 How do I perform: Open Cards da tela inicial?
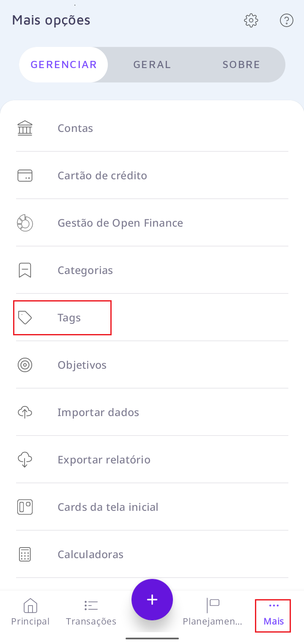click(108, 507)
